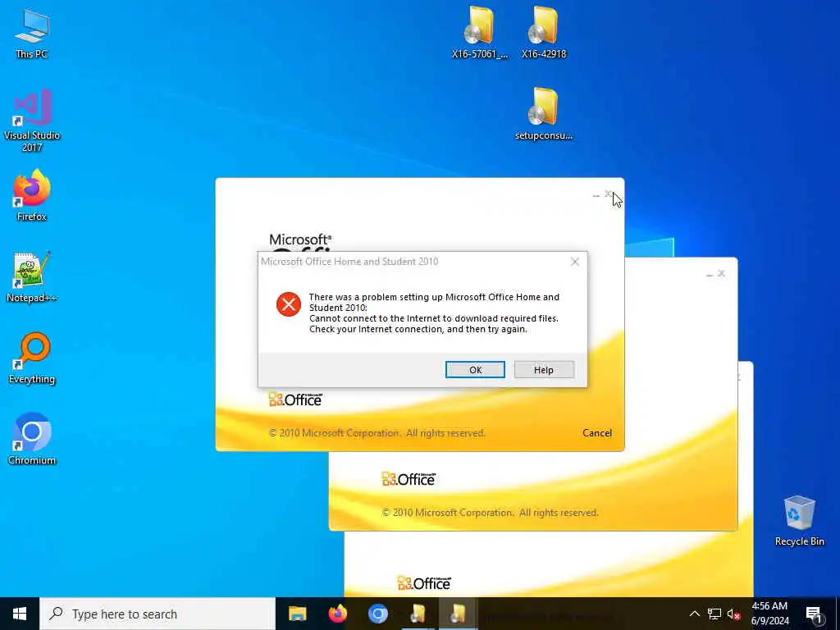Select the setupconsu installer icon
This screenshot has height=630, width=840.
[x=544, y=114]
